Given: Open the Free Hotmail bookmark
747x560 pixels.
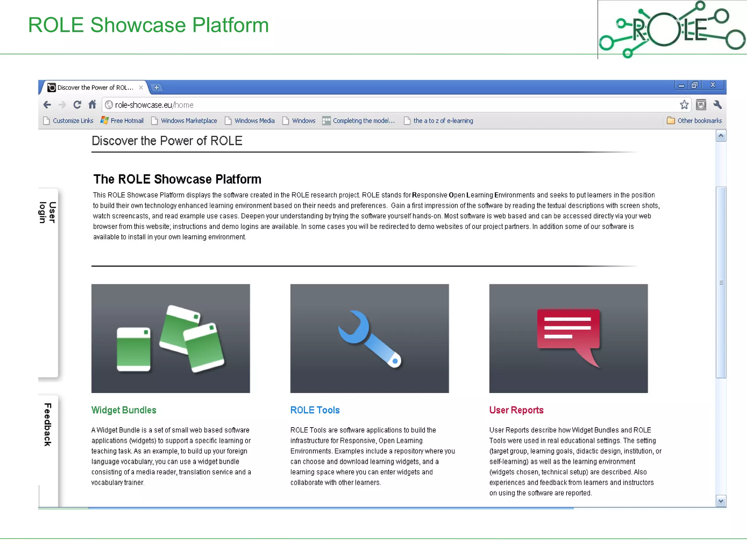Looking at the screenshot, I should coord(122,121).
